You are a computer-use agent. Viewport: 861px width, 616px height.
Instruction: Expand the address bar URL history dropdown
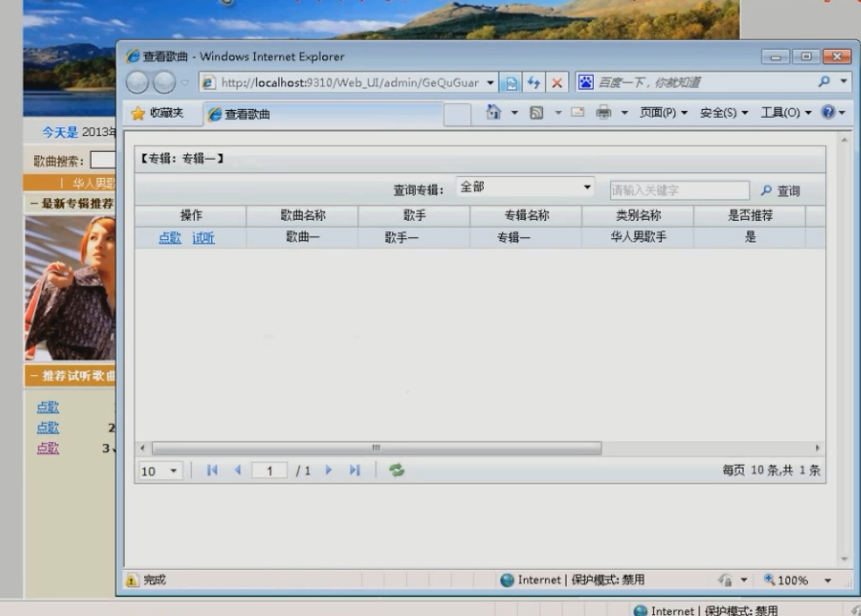pos(491,83)
